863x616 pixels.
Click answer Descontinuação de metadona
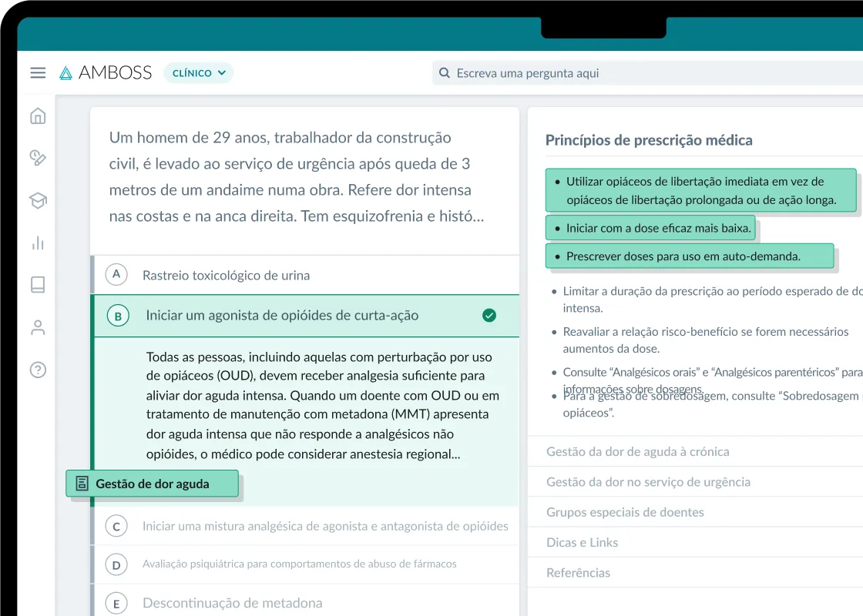pyautogui.click(x=232, y=603)
